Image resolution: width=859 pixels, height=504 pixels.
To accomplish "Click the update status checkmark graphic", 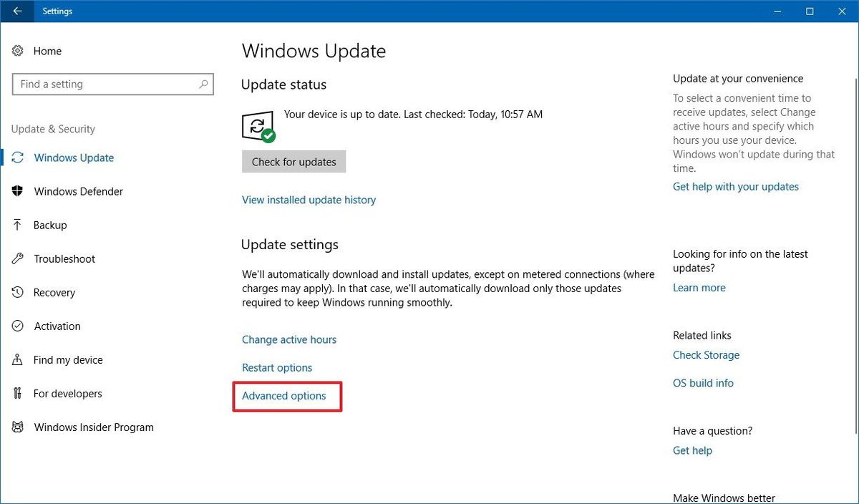I will point(258,125).
